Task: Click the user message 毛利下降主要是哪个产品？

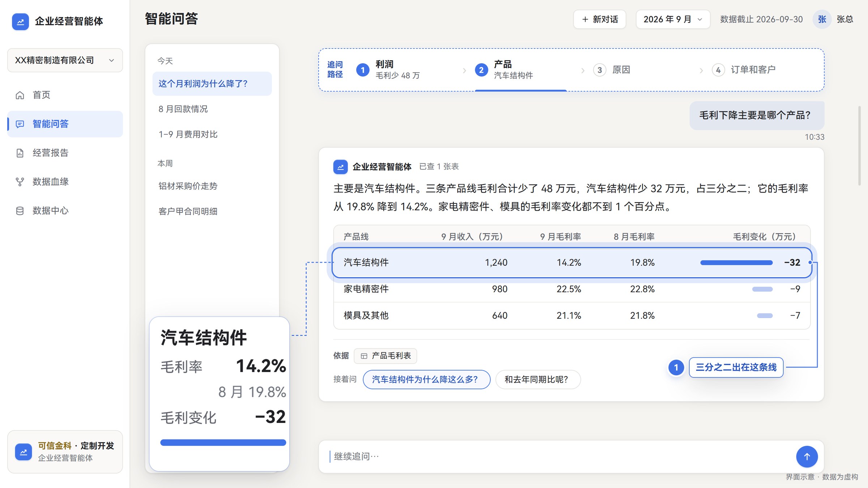Action: tap(757, 115)
